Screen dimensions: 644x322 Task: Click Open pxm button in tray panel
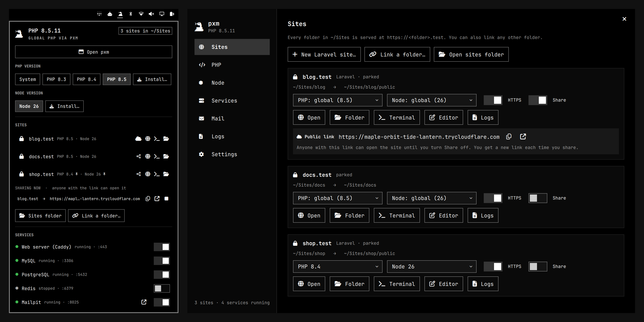[x=94, y=52]
